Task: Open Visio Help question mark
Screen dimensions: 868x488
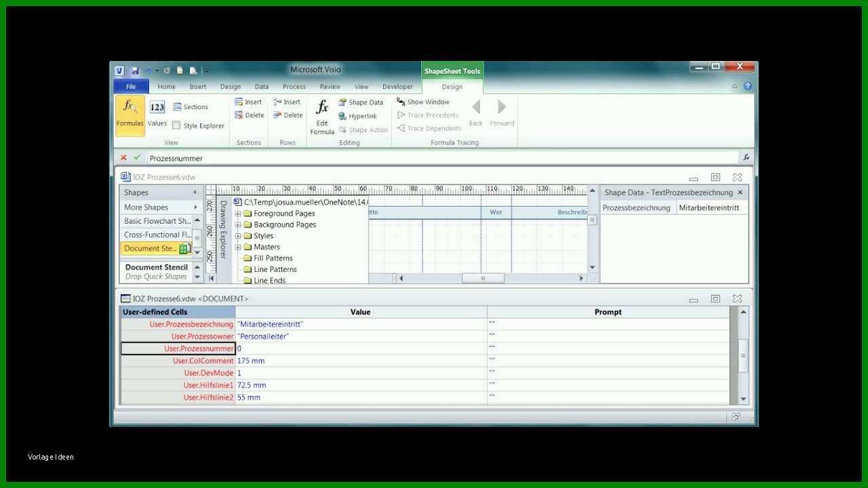Action: click(x=747, y=86)
